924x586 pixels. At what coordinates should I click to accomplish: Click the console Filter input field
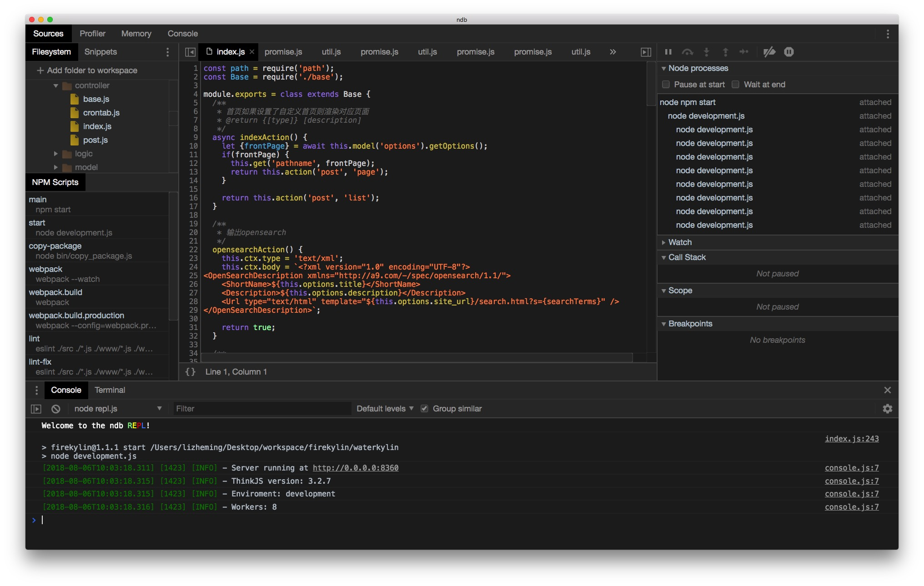coord(261,409)
